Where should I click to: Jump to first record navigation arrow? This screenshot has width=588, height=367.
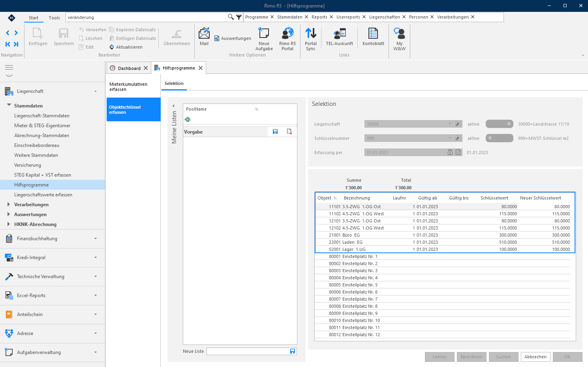click(x=8, y=44)
